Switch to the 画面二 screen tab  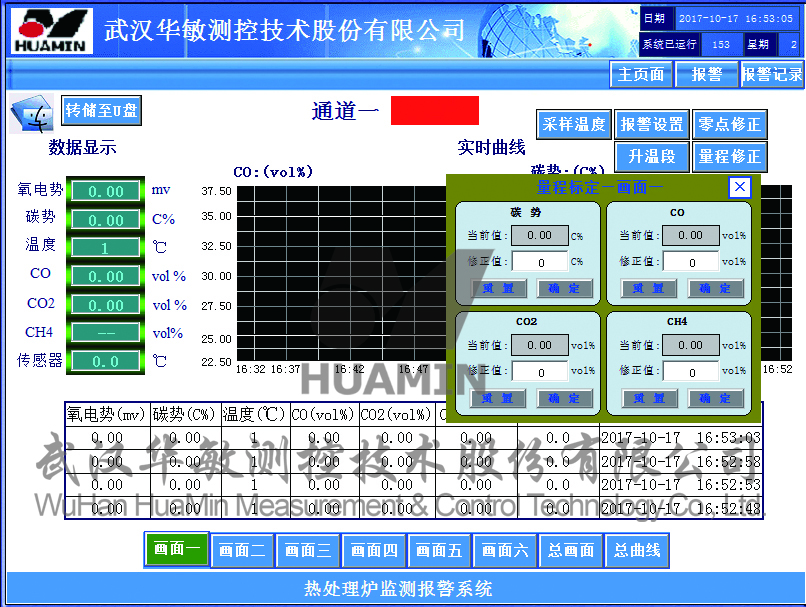tap(242, 550)
